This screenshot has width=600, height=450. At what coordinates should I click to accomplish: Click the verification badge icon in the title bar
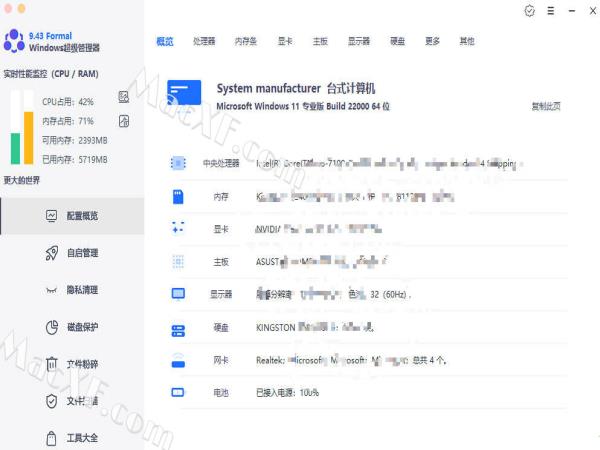(x=530, y=11)
